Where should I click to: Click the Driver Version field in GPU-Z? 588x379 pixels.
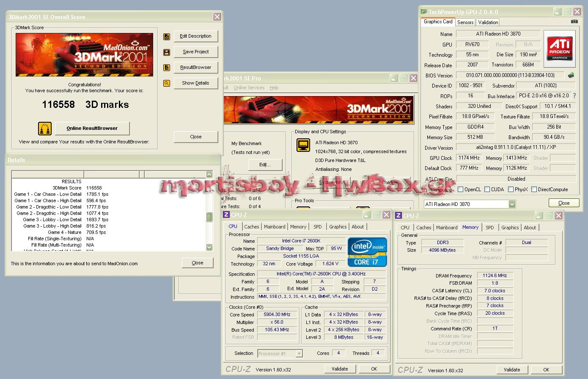(516, 148)
